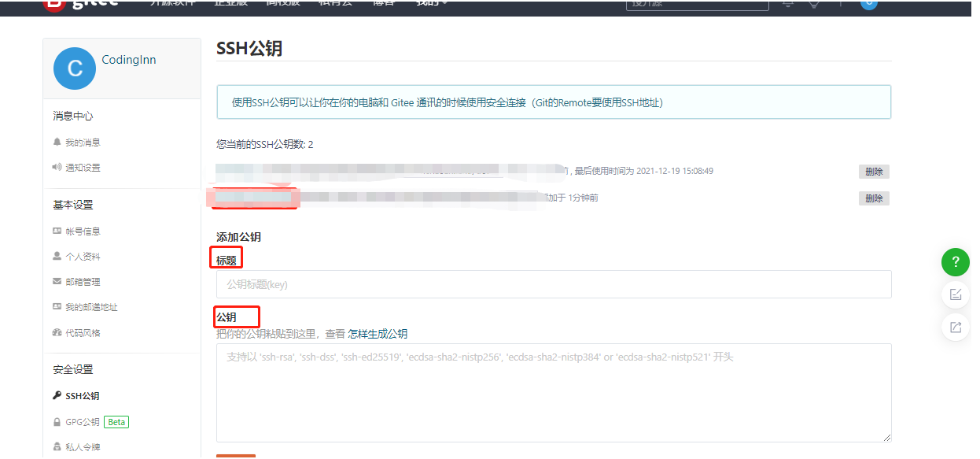Click the envelope icon beside 邮箱管理
Screen dimensions: 980x459
coord(57,282)
